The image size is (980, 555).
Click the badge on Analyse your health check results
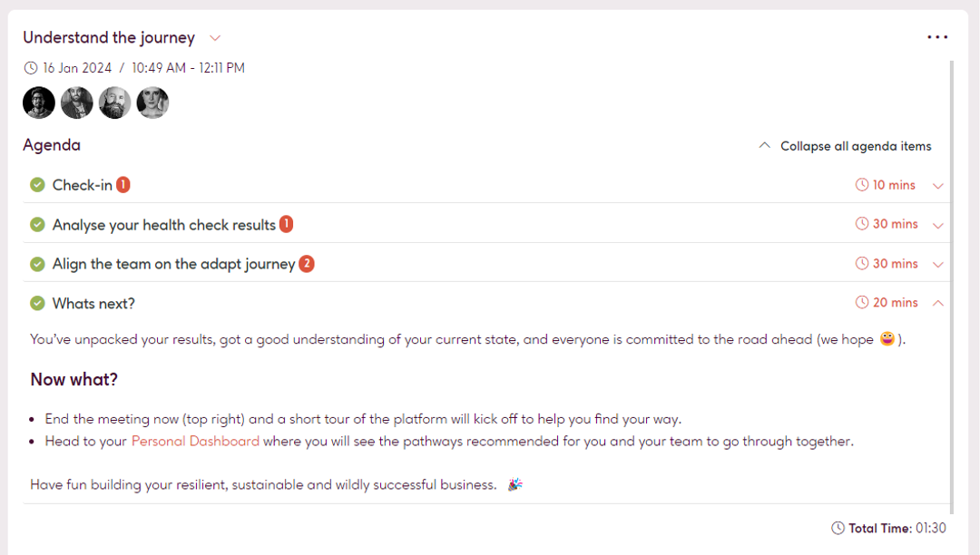pyautogui.click(x=286, y=223)
